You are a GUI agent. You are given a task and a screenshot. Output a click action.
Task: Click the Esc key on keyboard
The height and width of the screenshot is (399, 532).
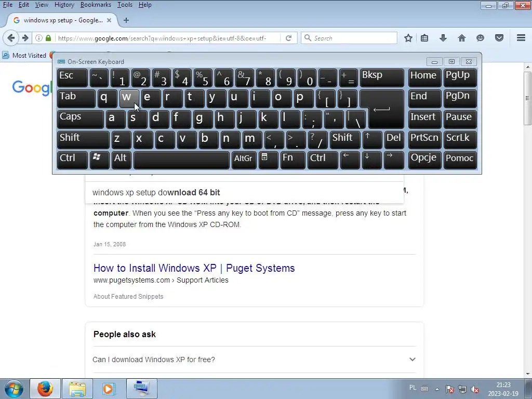pos(72,78)
